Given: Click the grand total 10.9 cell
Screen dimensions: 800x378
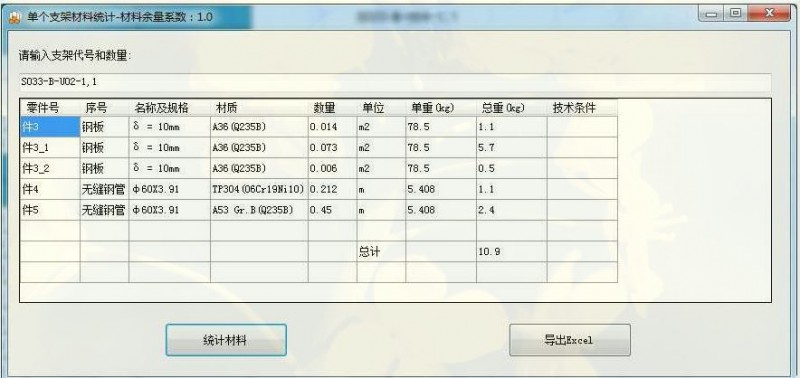Looking at the screenshot, I should pyautogui.click(x=512, y=251).
